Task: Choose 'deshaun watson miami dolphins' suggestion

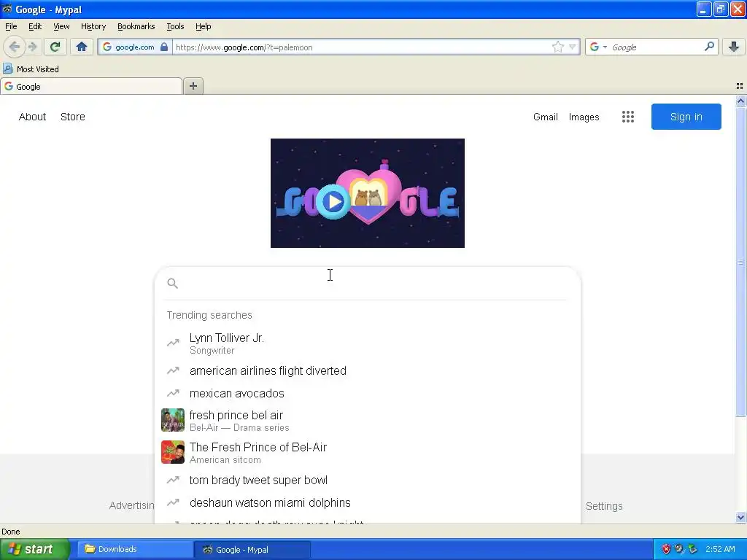Action: pos(270,503)
